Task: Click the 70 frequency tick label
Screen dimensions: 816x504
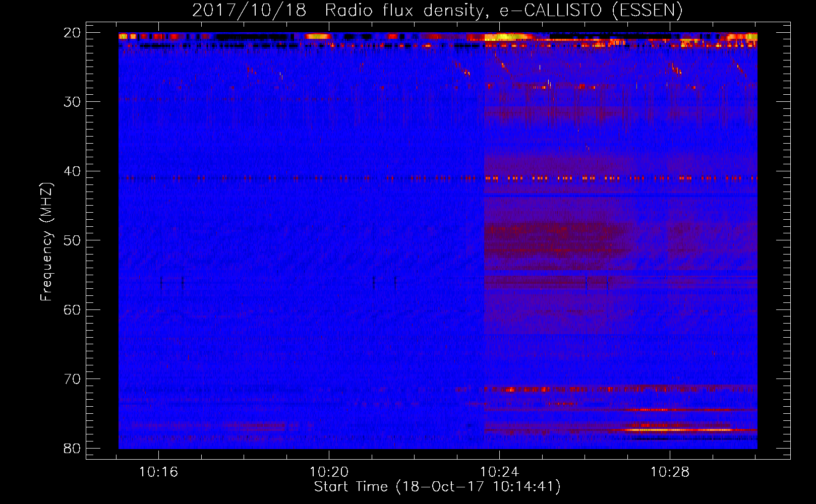Action: (x=73, y=379)
